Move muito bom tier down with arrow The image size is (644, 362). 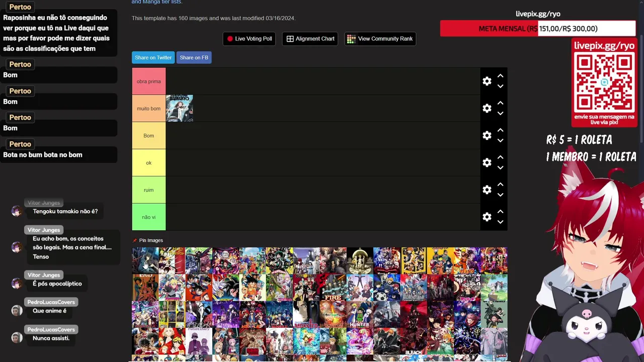click(500, 113)
